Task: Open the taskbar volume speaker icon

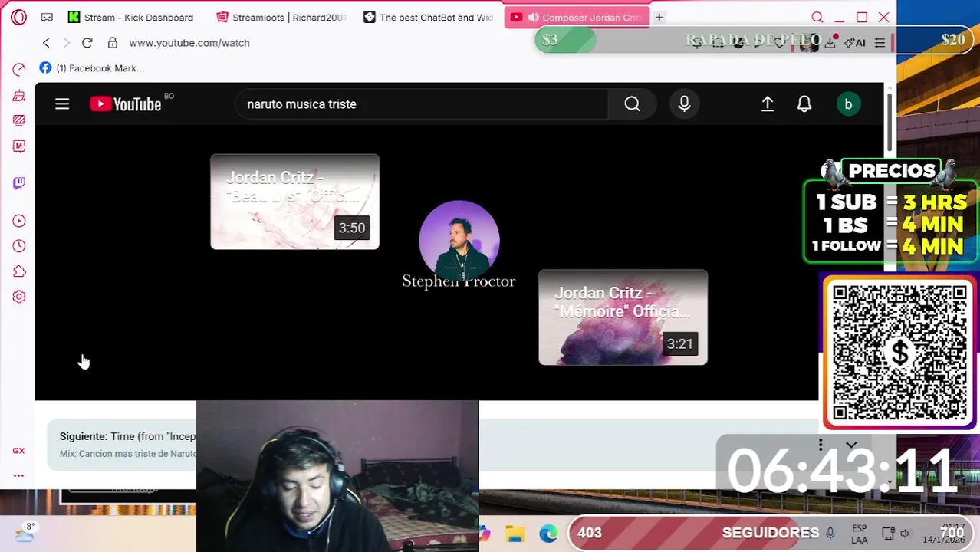Action: (x=905, y=534)
